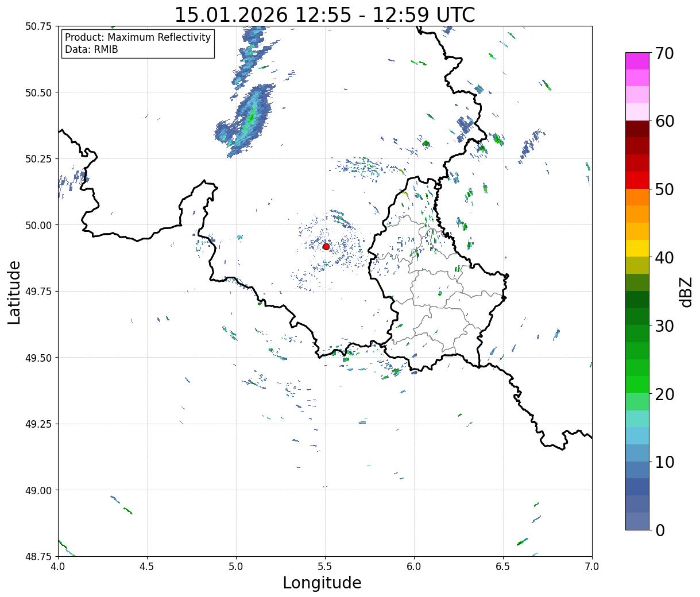This screenshot has width=700, height=597.
Task: Click longitude tick label 5.0
Action: (236, 566)
